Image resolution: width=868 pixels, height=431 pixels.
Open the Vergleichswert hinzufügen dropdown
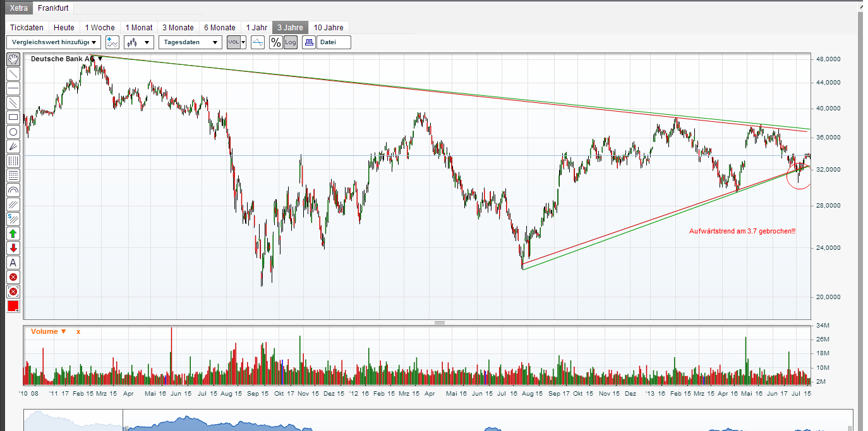point(53,42)
